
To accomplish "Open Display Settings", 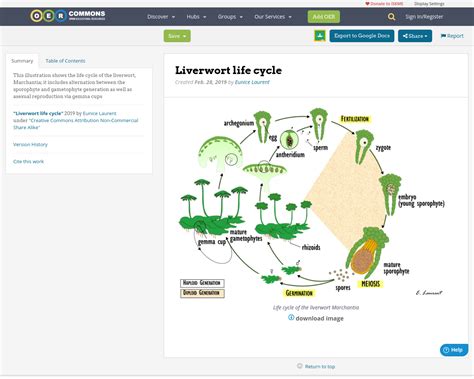I will [x=429, y=4].
